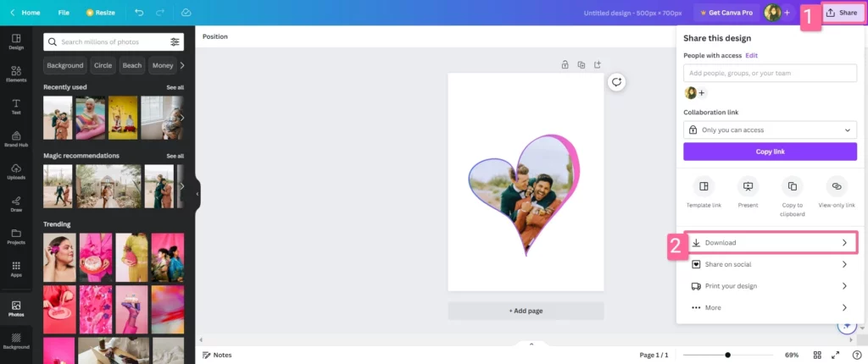Open the Brand Hub panel
The height and width of the screenshot is (364, 868).
point(16,139)
